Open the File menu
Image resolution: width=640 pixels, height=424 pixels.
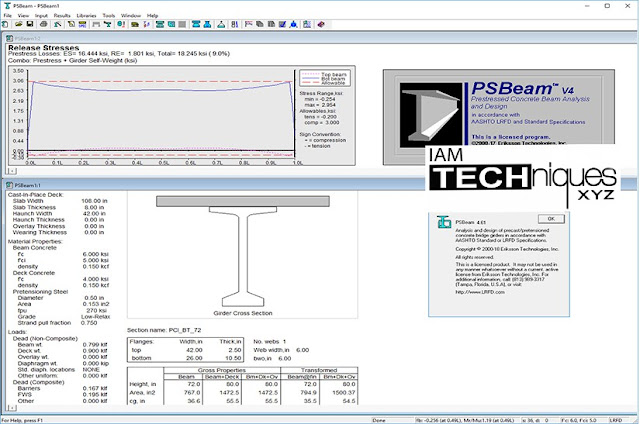coord(7,16)
